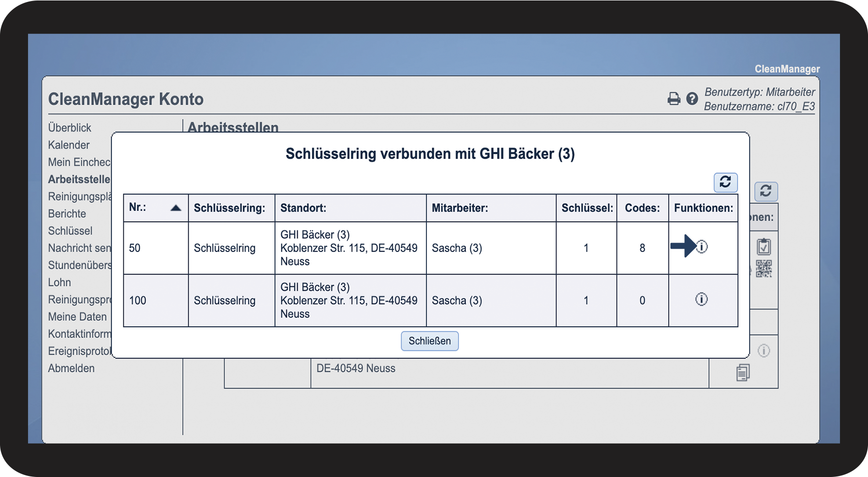Click the Schlüssel column header
The width and height of the screenshot is (868, 477).
[x=587, y=208]
